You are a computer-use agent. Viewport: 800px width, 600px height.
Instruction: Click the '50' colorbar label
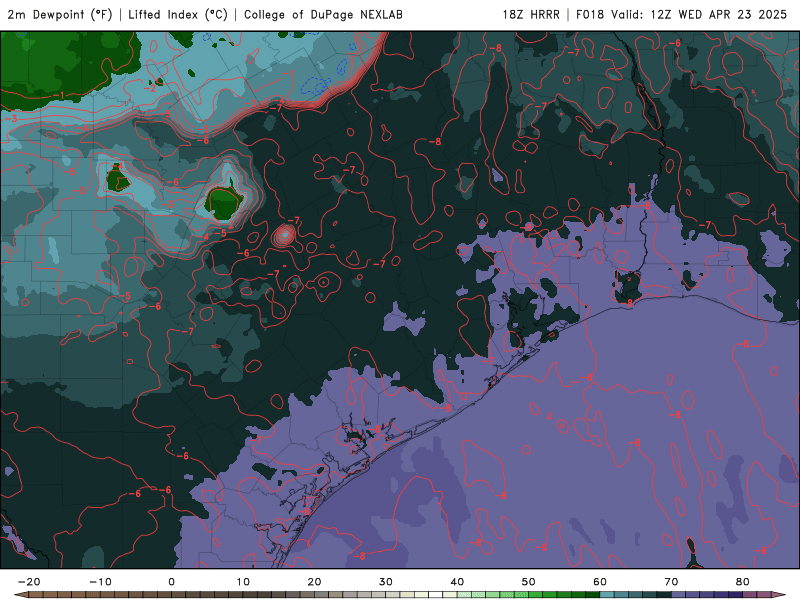[529, 582]
